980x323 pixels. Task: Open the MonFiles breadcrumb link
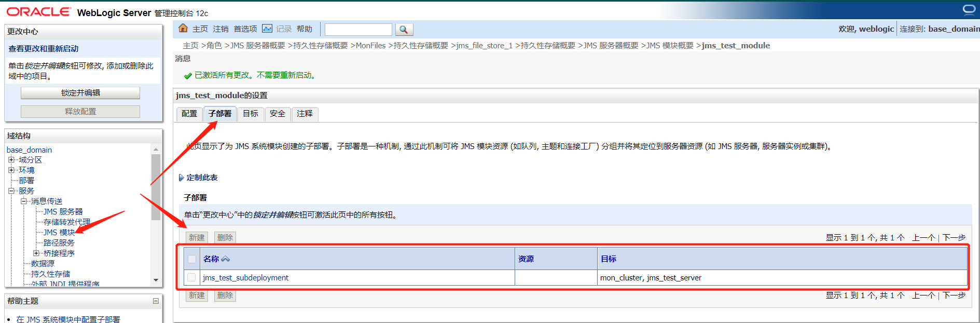(x=371, y=46)
